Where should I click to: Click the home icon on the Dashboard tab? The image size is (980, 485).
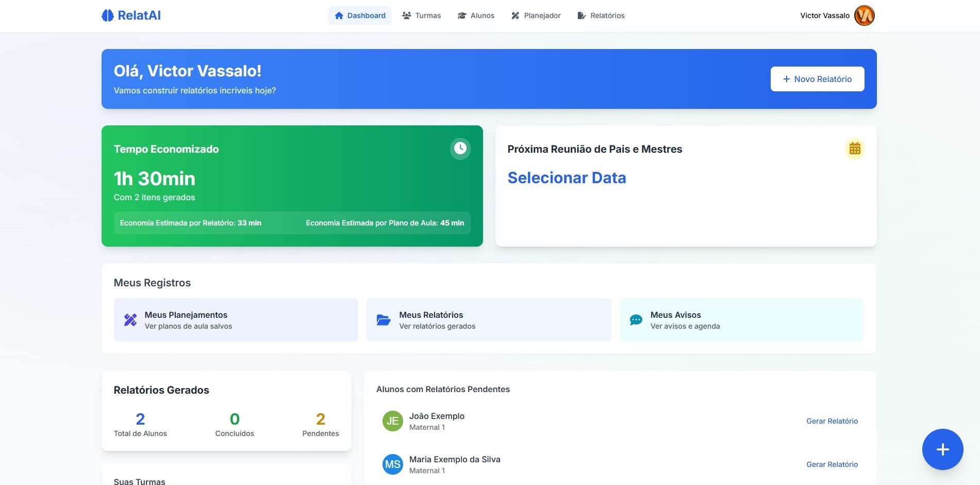click(x=339, y=15)
